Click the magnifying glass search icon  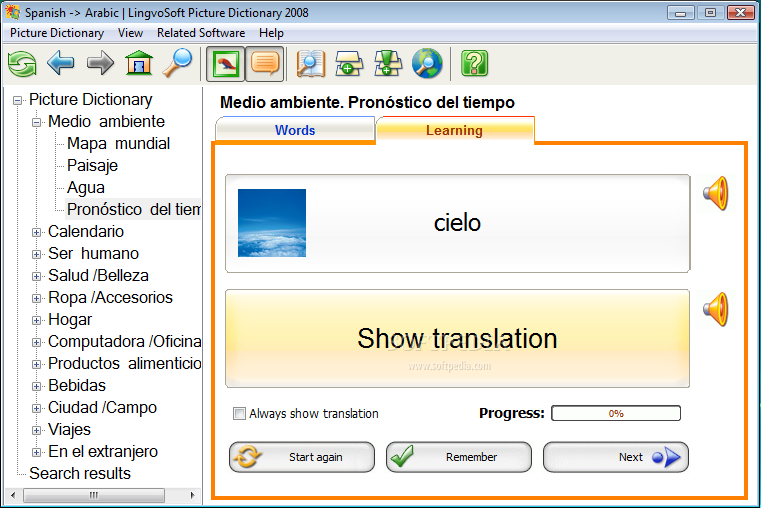[x=177, y=63]
